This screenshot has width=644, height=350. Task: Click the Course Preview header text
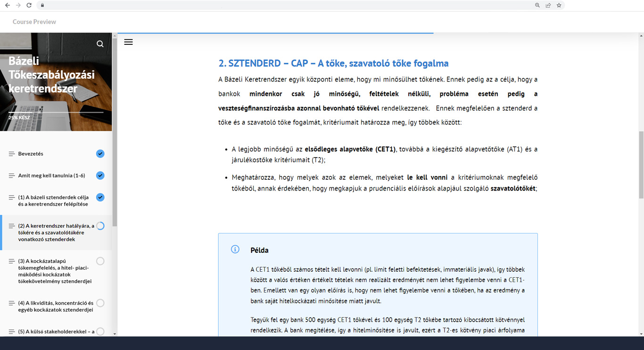[34, 22]
